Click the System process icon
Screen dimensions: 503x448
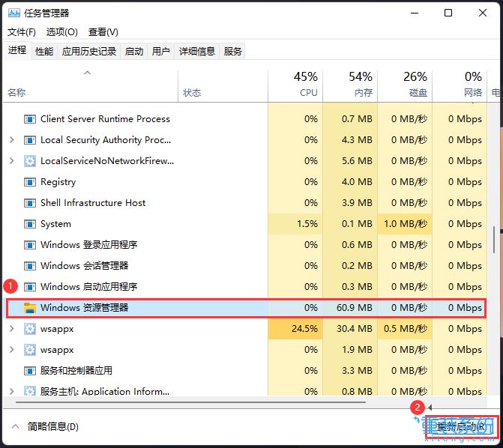(x=30, y=224)
